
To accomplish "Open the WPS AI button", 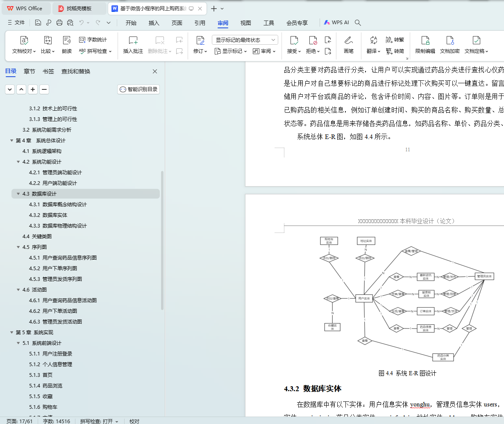I will tap(336, 23).
